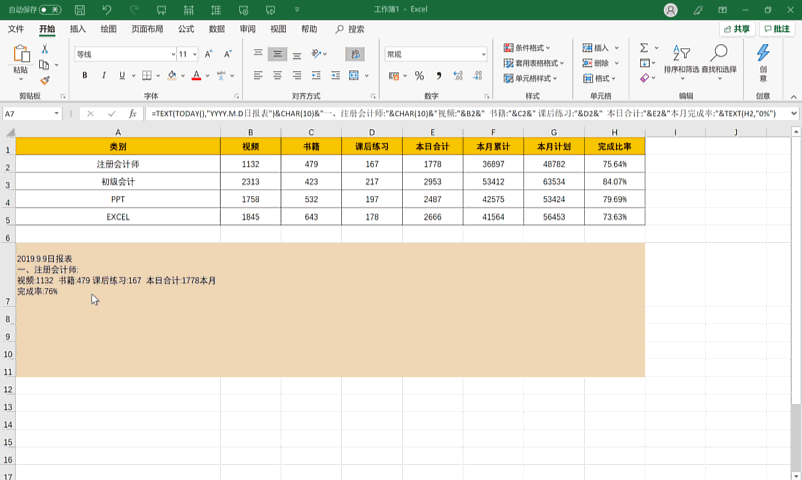Click the 批注 comments button
Viewport: 802px width, 480px height.
(x=776, y=29)
